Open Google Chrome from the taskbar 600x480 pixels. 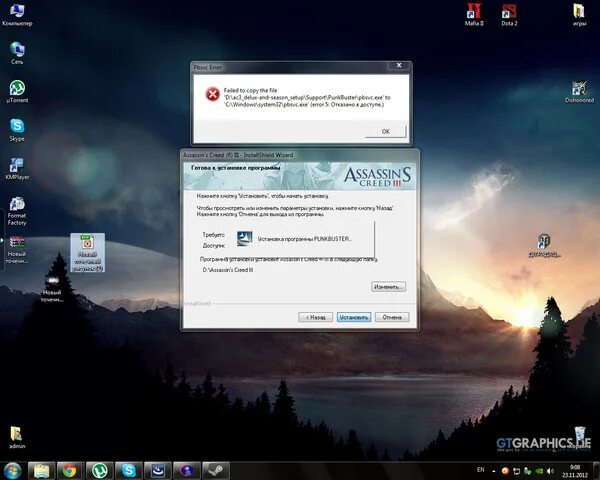pos(70,470)
